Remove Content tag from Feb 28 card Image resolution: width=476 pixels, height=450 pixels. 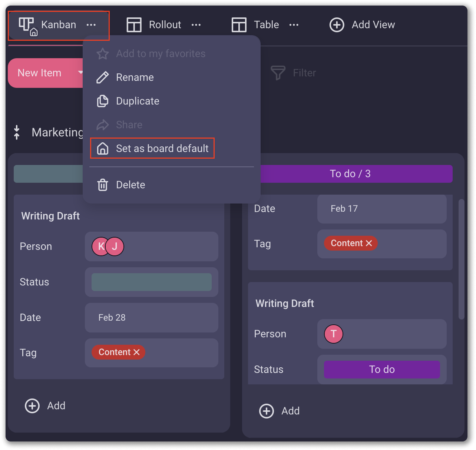(137, 352)
